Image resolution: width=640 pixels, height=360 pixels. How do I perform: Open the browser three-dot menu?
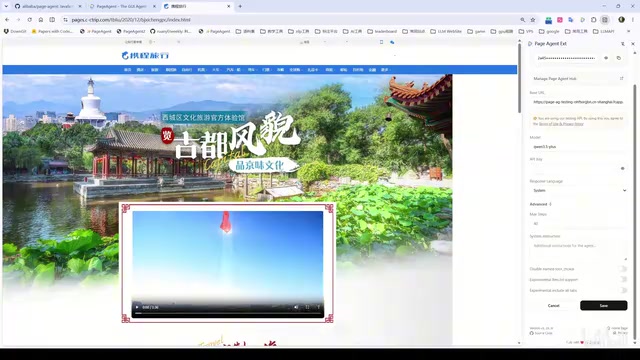(x=633, y=20)
